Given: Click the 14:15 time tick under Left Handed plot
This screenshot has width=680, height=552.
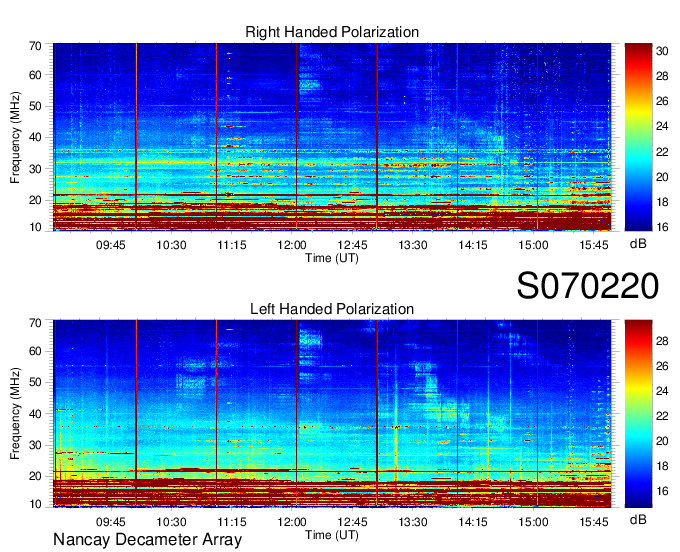Looking at the screenshot, I should [473, 522].
